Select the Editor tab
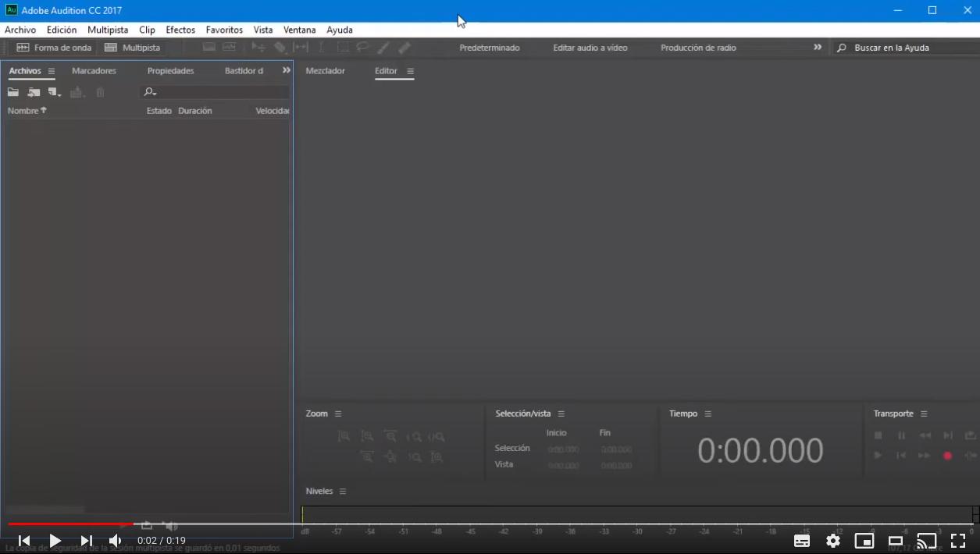 pyautogui.click(x=386, y=71)
